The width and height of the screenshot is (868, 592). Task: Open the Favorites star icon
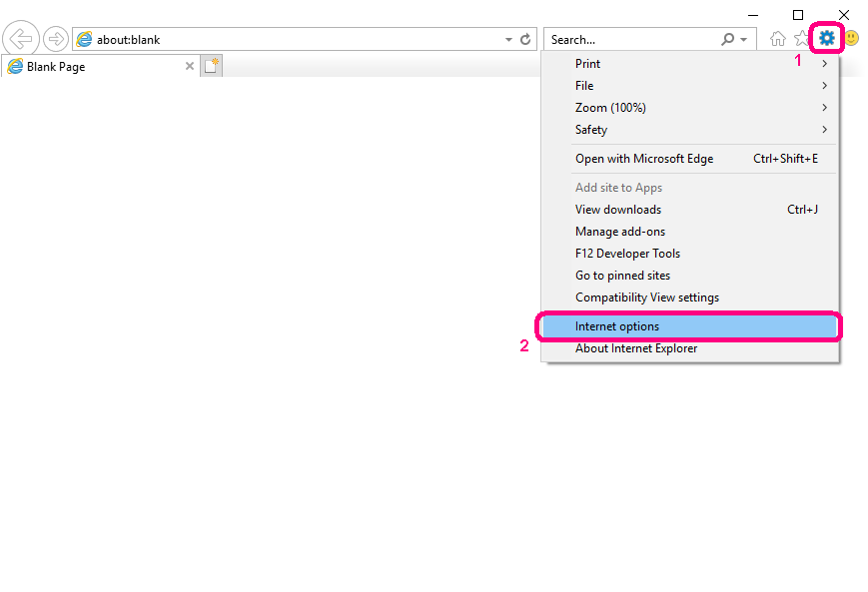coord(801,39)
